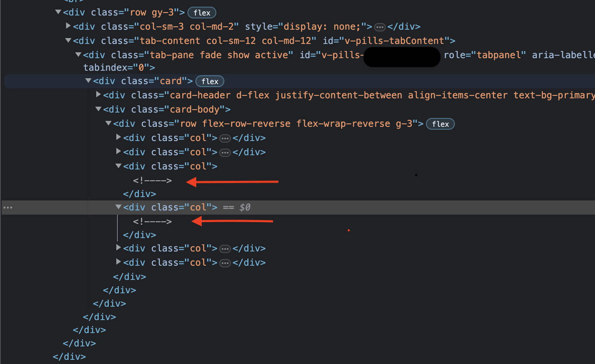595x364 pixels.
Task: Select the role="tabpanel" attribute
Action: (485, 55)
